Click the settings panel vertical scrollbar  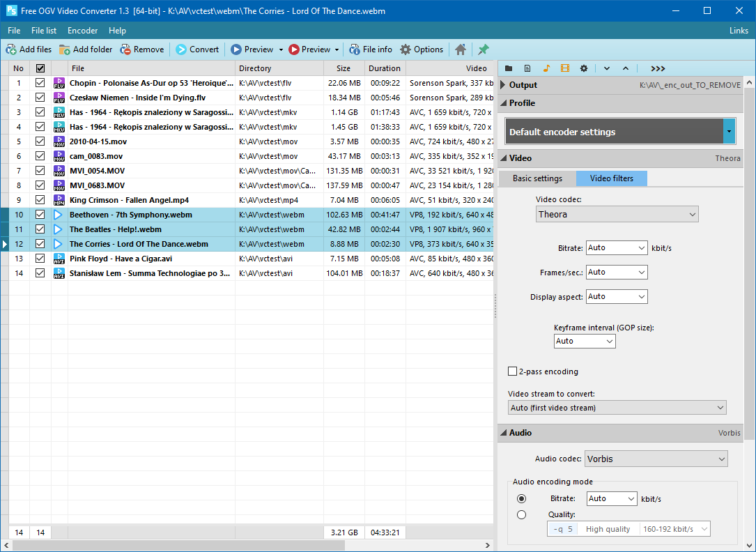[x=749, y=263]
